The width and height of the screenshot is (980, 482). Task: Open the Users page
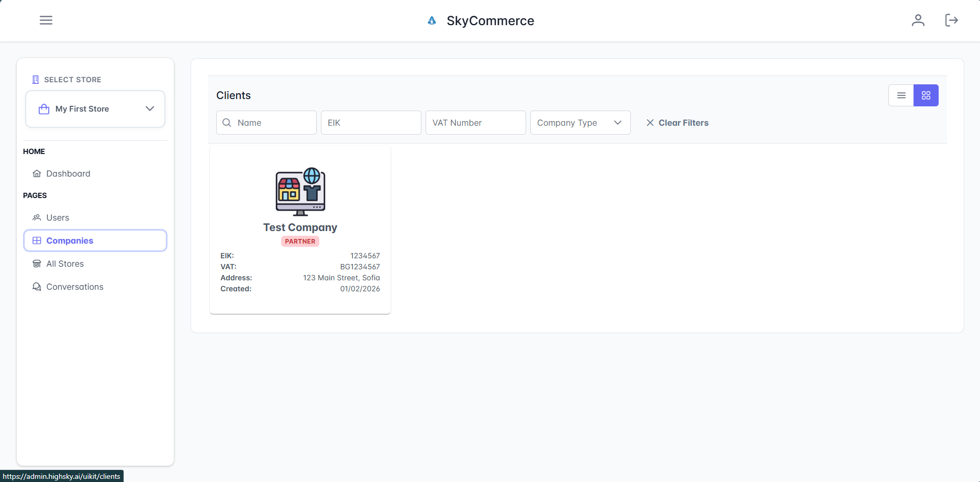pos(95,217)
